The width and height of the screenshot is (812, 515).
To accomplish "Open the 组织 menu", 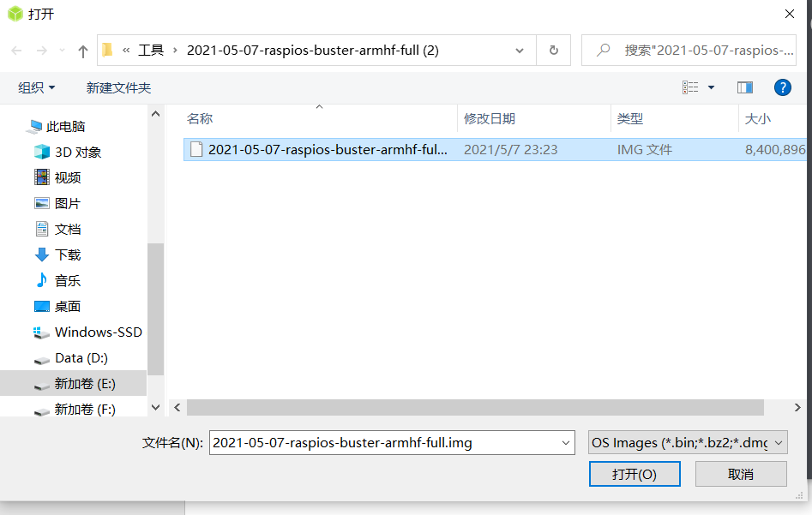I will [36, 88].
